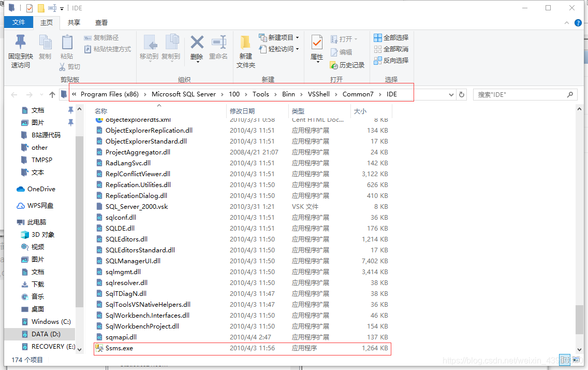This screenshot has height=370, width=588.
Task: Open the Copy to command
Action: pos(171,48)
